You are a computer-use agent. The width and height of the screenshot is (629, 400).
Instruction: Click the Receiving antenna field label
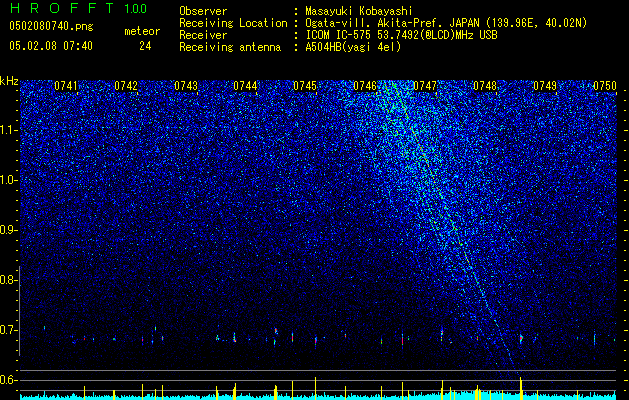[x=230, y=47]
